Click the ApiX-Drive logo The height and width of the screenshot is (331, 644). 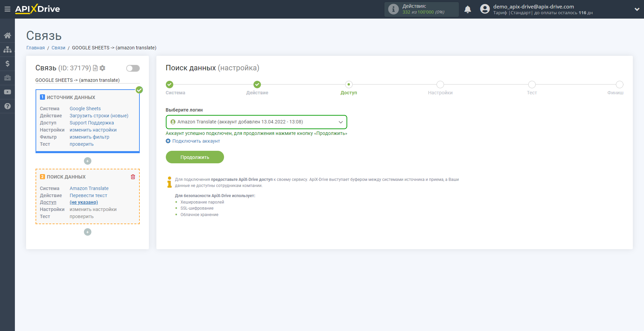point(38,9)
